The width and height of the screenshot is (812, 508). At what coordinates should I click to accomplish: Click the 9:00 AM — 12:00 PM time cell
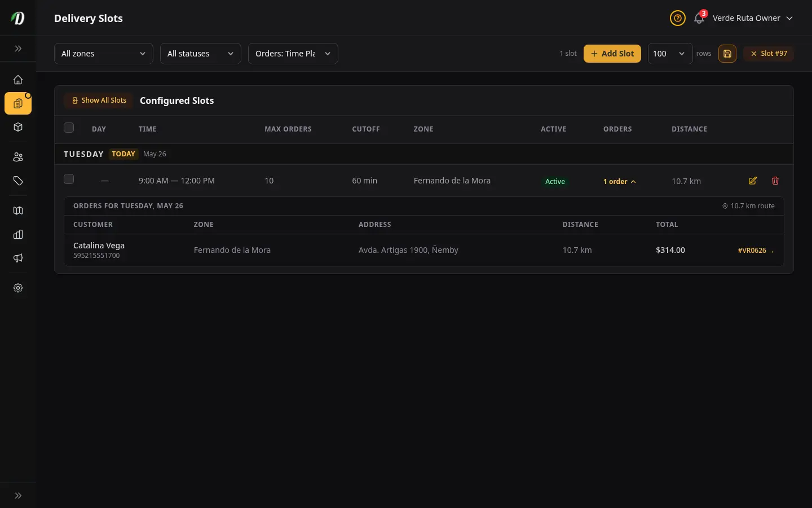tap(176, 181)
